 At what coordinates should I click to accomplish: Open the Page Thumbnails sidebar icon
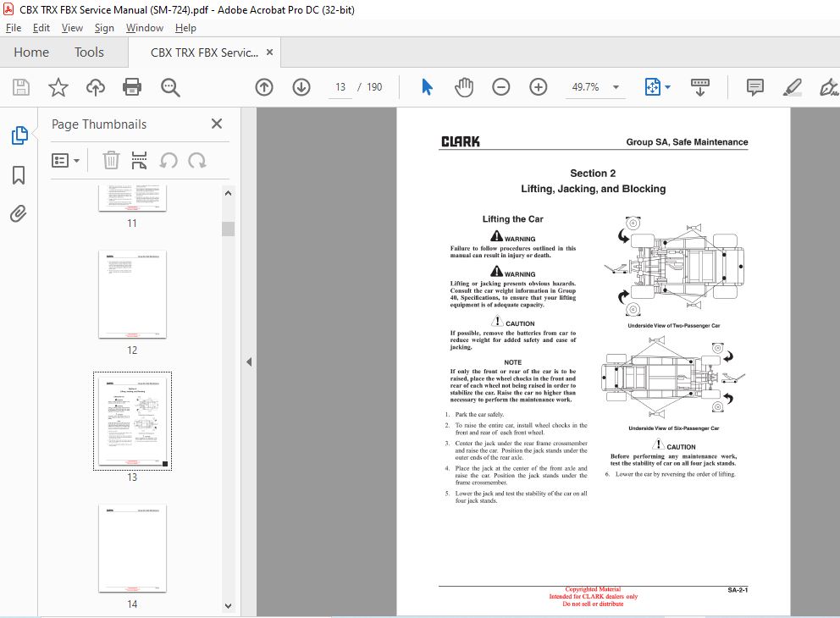pyautogui.click(x=19, y=135)
